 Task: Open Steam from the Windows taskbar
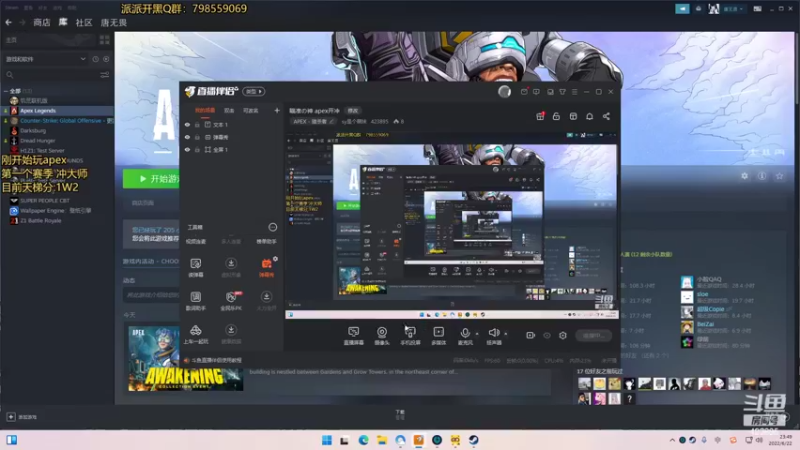[473, 440]
